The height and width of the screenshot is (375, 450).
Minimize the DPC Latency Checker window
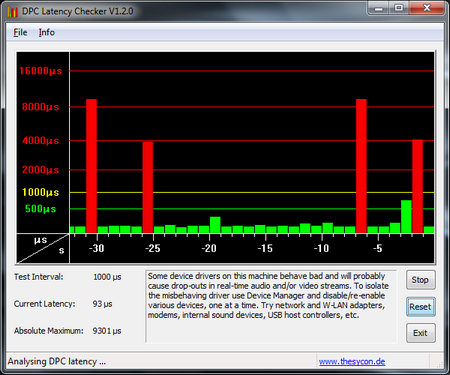tap(379, 8)
